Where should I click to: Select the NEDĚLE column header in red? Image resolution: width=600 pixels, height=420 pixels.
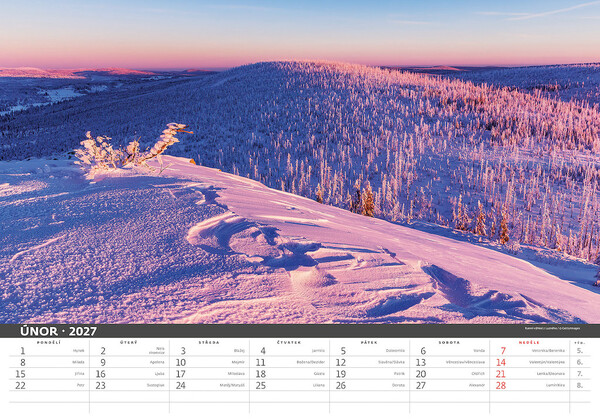pos(529,342)
